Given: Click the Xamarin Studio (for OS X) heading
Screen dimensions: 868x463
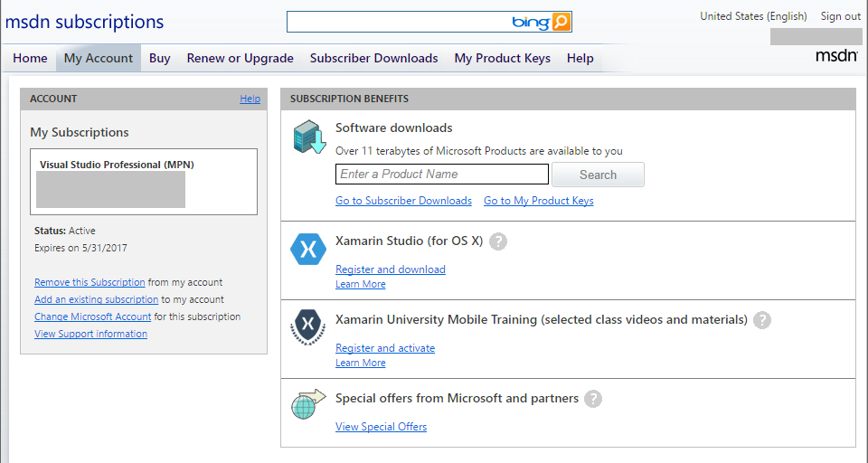Looking at the screenshot, I should [409, 241].
